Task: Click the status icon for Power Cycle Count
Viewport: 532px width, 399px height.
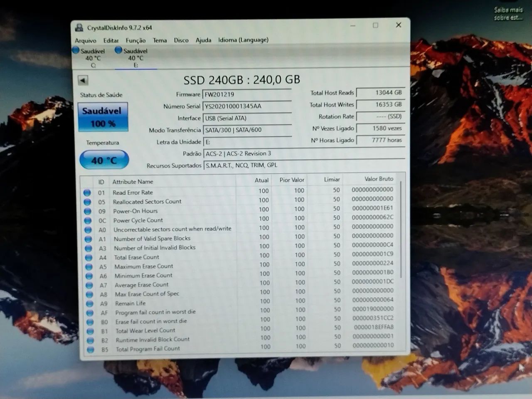Action: coord(88,221)
